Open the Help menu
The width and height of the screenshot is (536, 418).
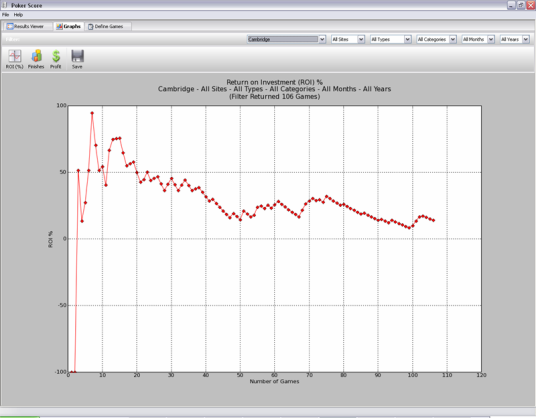click(18, 15)
